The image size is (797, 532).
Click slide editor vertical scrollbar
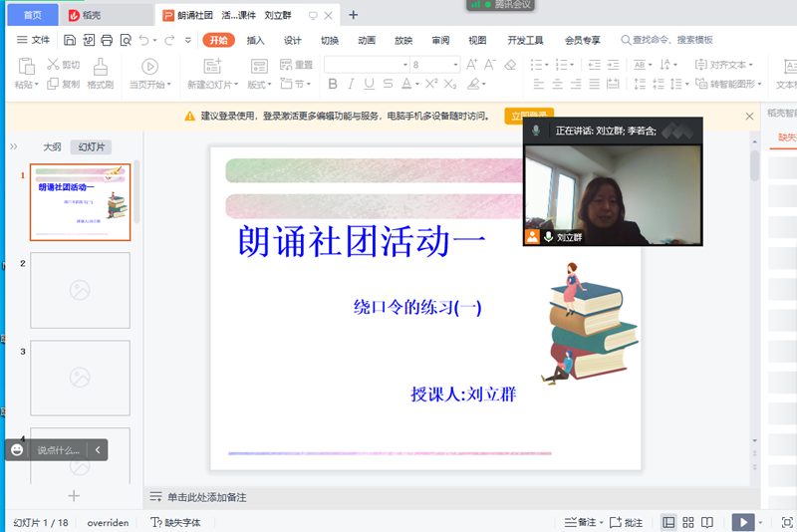tap(755, 165)
